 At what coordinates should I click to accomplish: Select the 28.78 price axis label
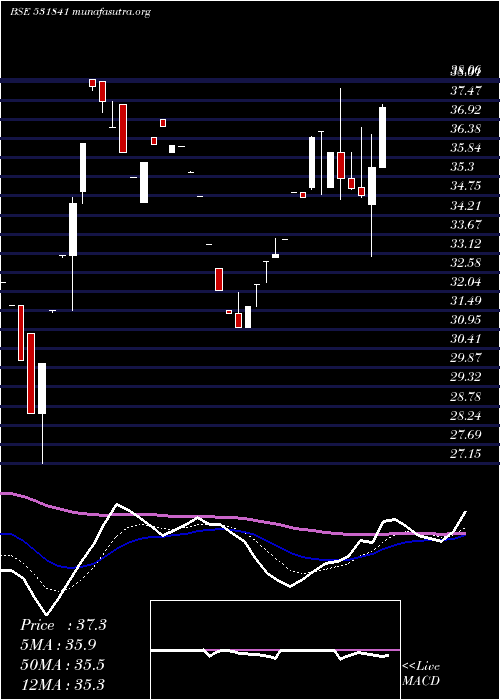pyautogui.click(x=466, y=396)
